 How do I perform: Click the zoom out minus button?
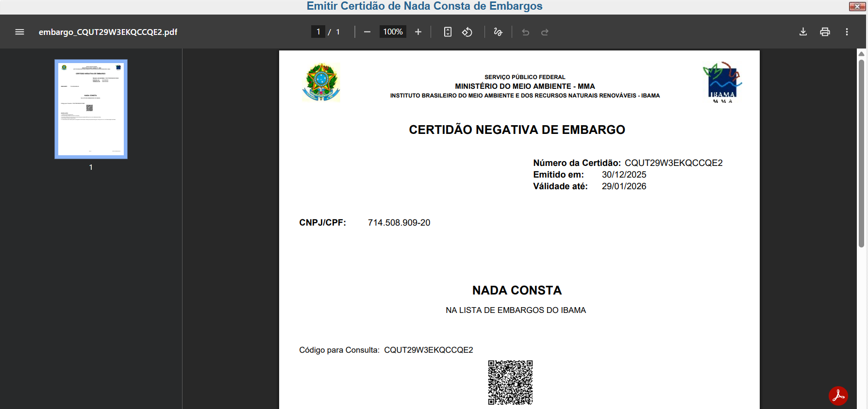click(367, 32)
